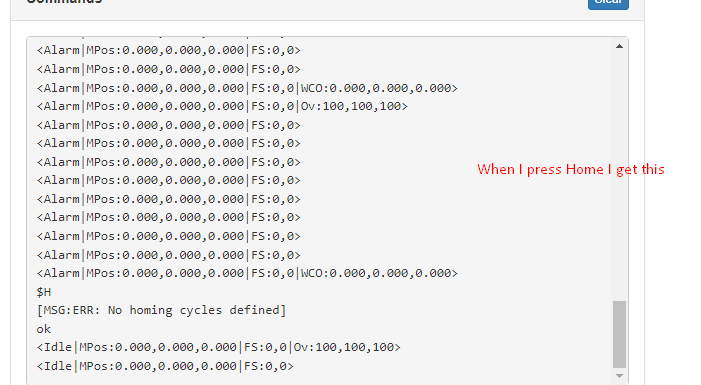Screen dimensions: 701x385
Task: Click the 'No homing cycles defined' error message
Action: (161, 310)
